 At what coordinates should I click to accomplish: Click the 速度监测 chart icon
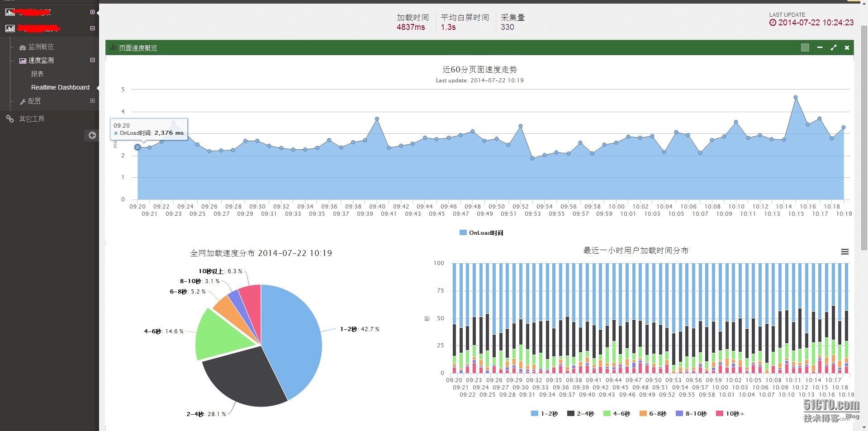(x=23, y=61)
